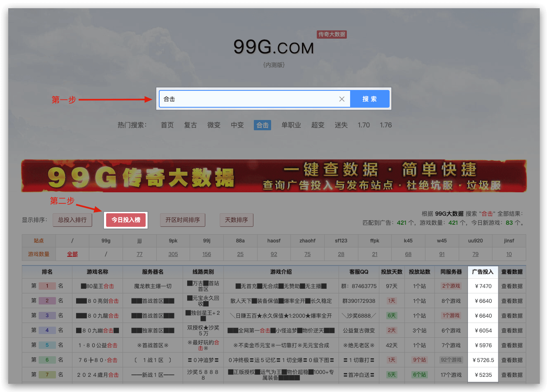Select the highlighted 合击 hot search tag
Viewport: 548px width, 392px height.
pos(262,125)
